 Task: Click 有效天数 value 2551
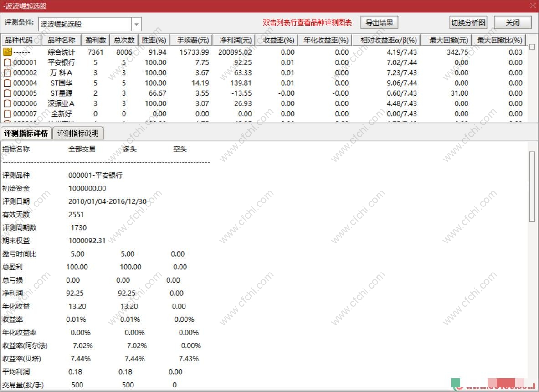coord(76,215)
